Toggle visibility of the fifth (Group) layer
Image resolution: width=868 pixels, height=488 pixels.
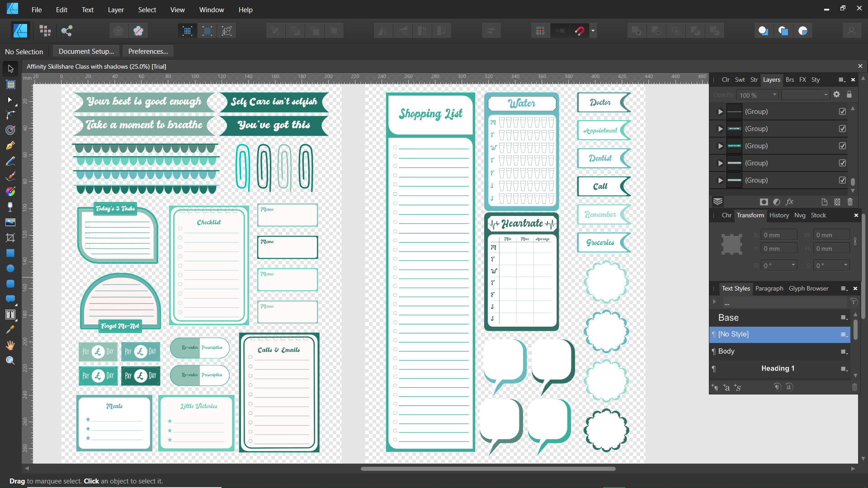pos(842,180)
